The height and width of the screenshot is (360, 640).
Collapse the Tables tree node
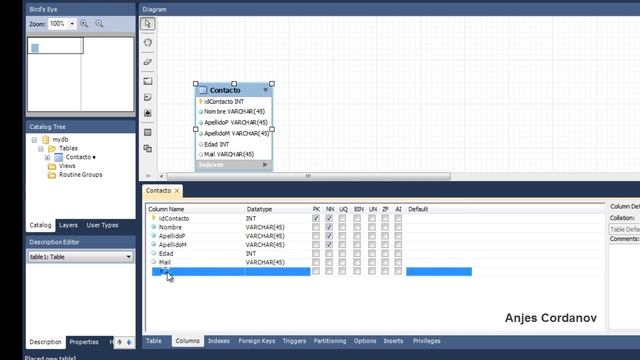41,149
